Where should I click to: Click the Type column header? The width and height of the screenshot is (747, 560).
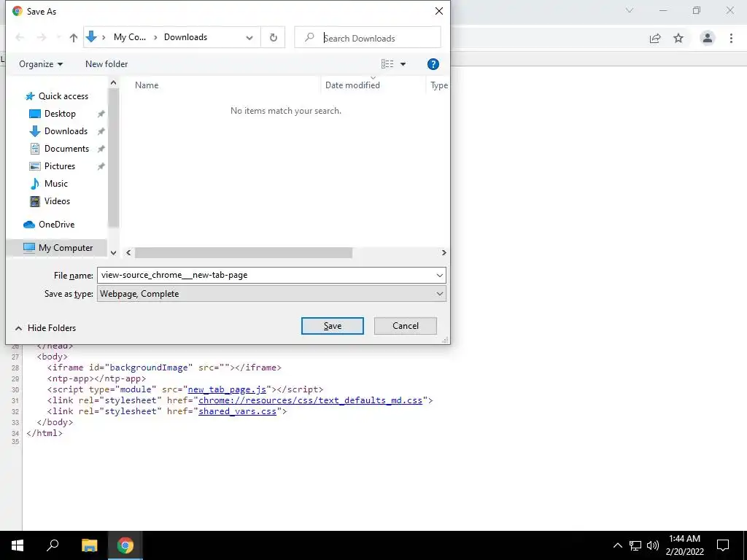click(438, 85)
